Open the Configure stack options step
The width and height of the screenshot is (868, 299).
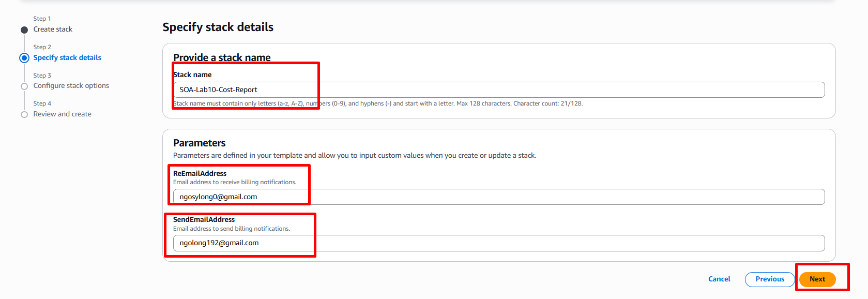71,86
